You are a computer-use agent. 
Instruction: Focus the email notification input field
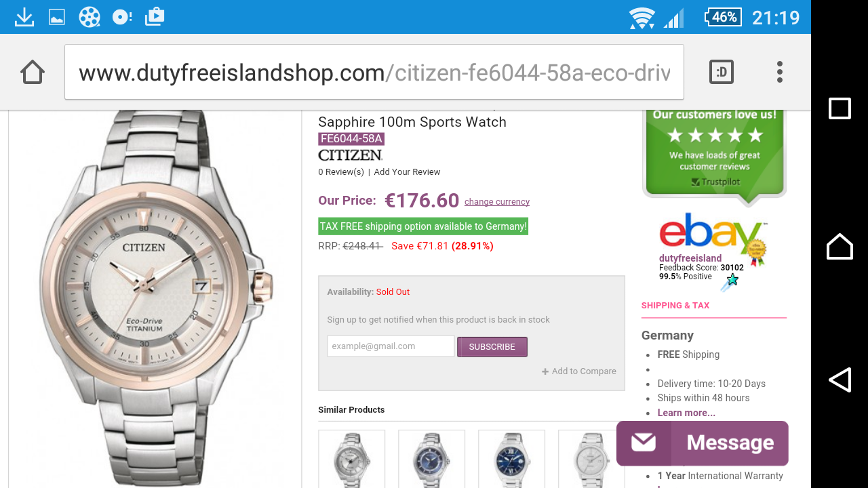(x=391, y=346)
